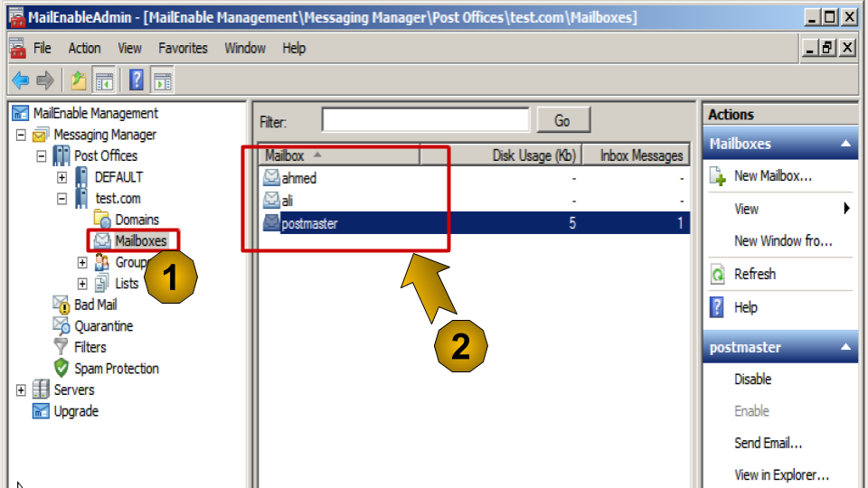Open the Window menu
Image resolution: width=868 pixels, height=488 pixels.
245,48
